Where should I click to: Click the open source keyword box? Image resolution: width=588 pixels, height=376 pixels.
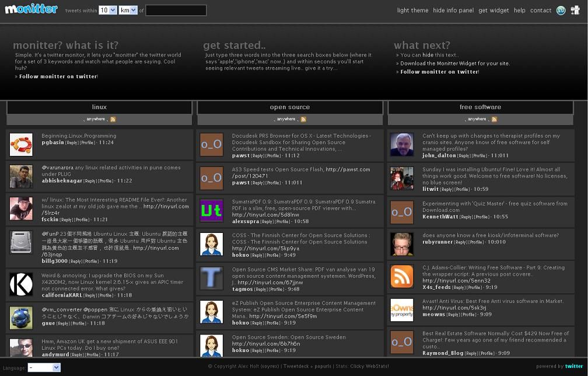(290, 107)
